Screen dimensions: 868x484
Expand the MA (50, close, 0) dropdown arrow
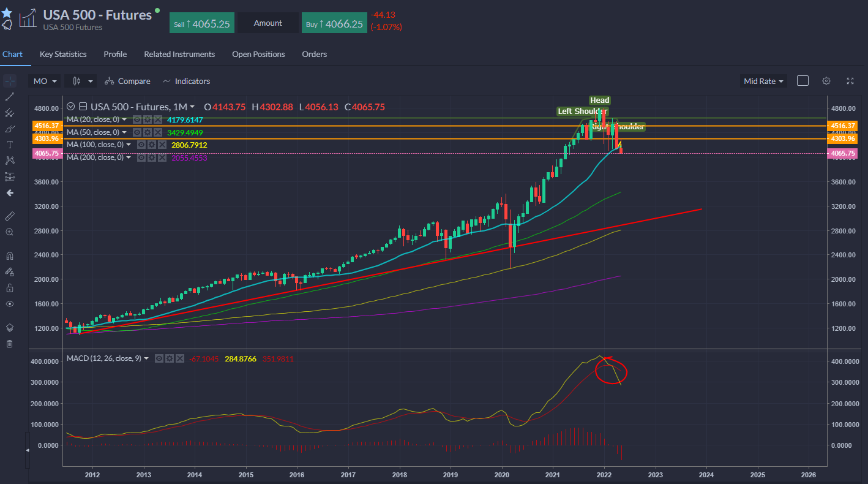click(x=124, y=132)
